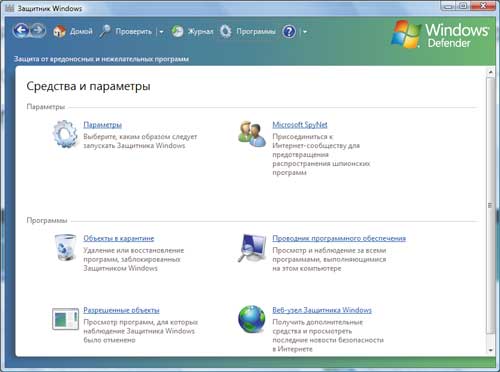Open the Параметры link
Image resolution: width=500 pixels, height=372 pixels.
click(102, 125)
